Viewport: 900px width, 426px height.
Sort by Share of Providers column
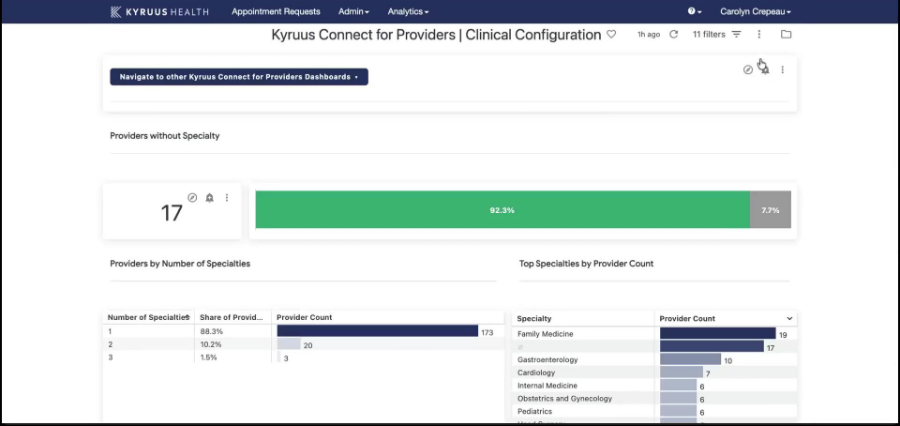point(231,317)
